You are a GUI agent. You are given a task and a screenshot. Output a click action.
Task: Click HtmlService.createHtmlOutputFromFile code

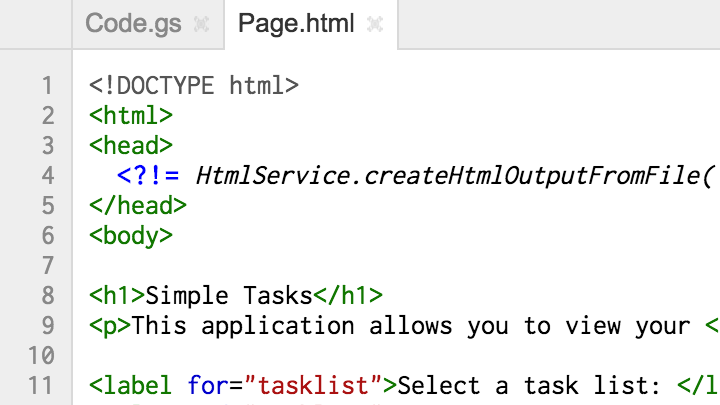point(455,176)
